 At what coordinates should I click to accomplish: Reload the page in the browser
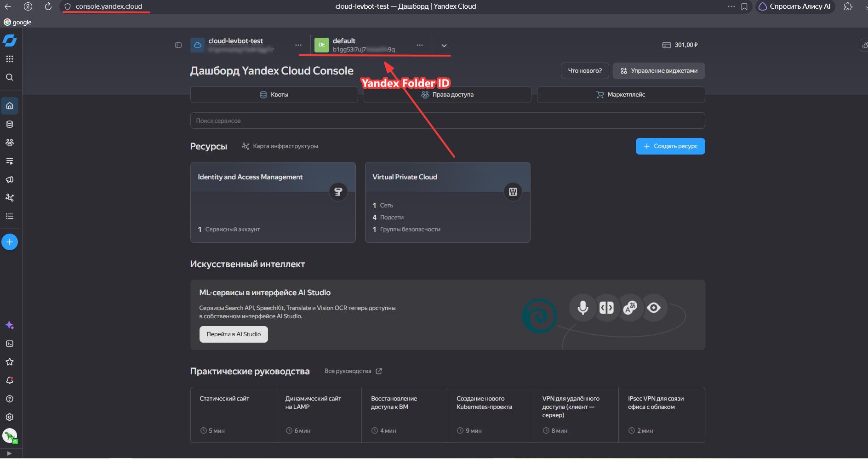click(48, 6)
